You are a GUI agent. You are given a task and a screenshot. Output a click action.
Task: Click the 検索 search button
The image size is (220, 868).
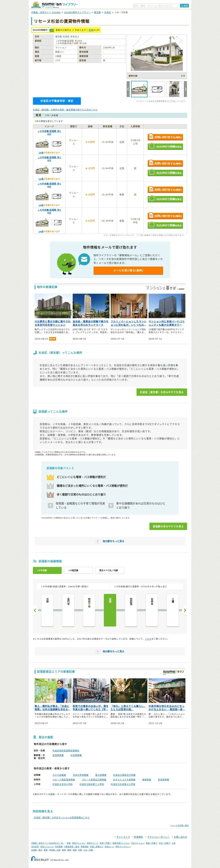coord(184,6)
